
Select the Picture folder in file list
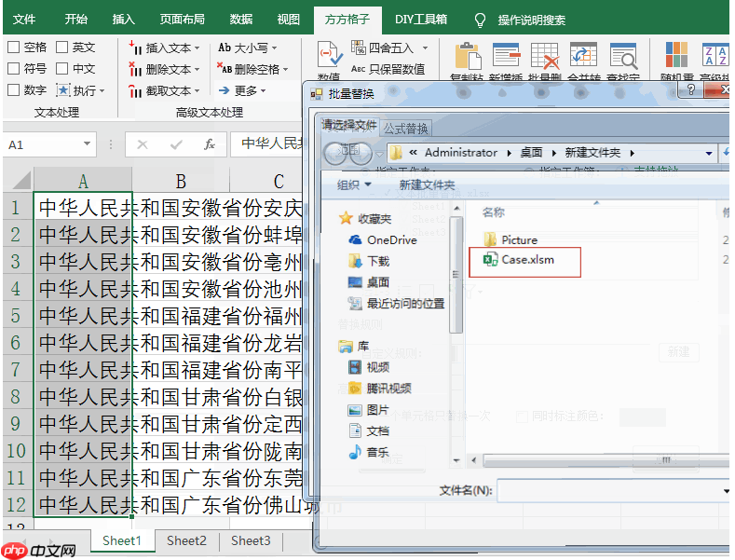510,240
